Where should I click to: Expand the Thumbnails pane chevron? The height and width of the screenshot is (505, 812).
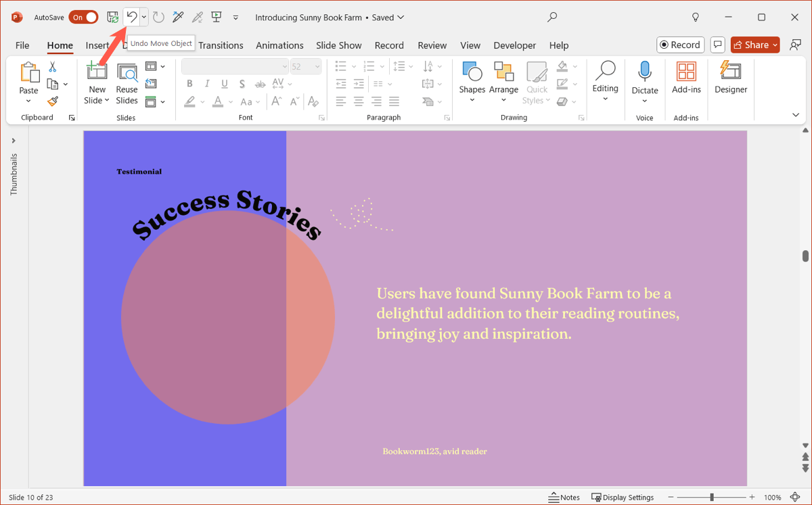coord(14,141)
